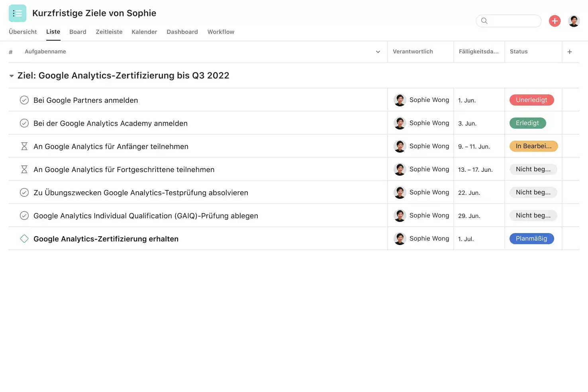Screen dimensions: 588x392
Task: Open task 'Google Analytics Individual Qualification (GAIQ)-Prüfung ablegen'
Action: 146,216
